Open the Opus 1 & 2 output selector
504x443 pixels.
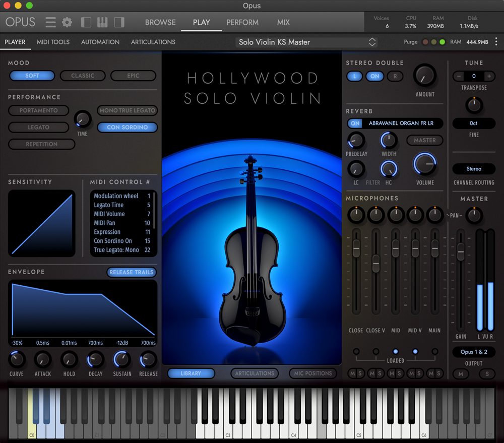(474, 352)
